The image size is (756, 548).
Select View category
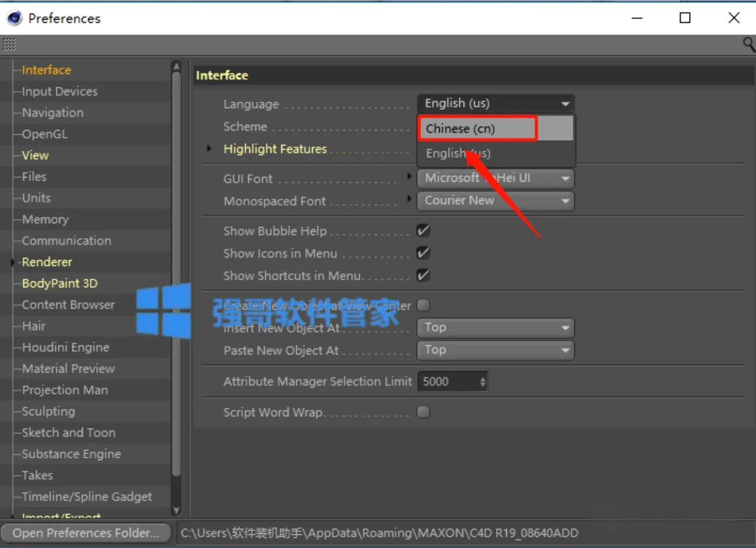click(x=35, y=156)
